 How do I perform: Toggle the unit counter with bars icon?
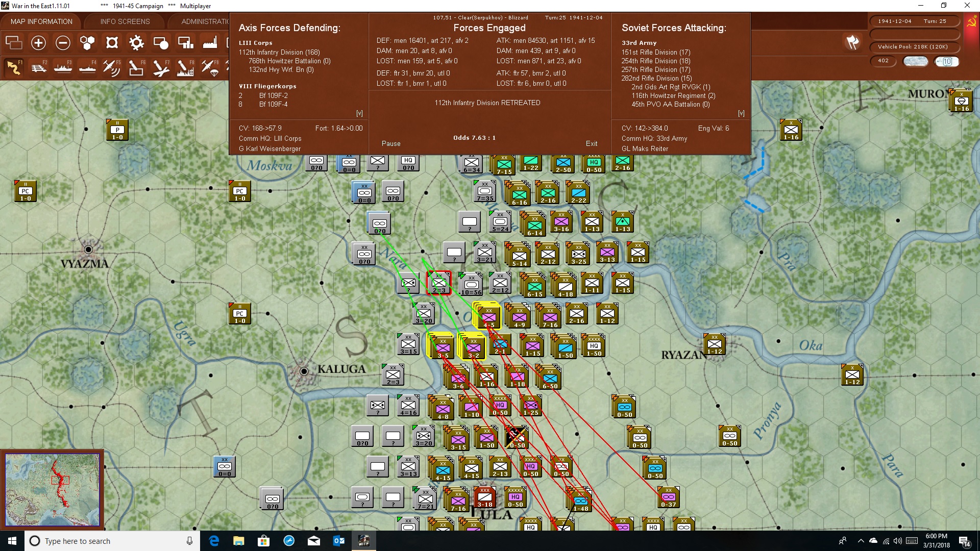(185, 43)
